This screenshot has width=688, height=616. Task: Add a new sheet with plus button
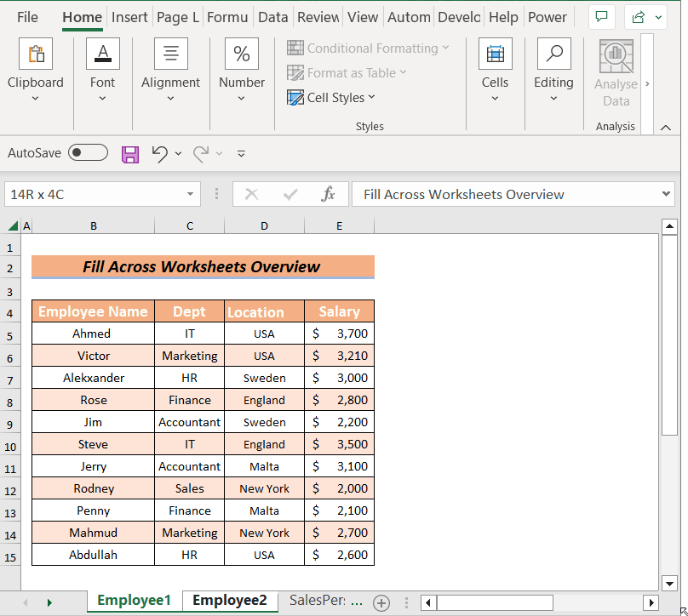click(x=381, y=602)
